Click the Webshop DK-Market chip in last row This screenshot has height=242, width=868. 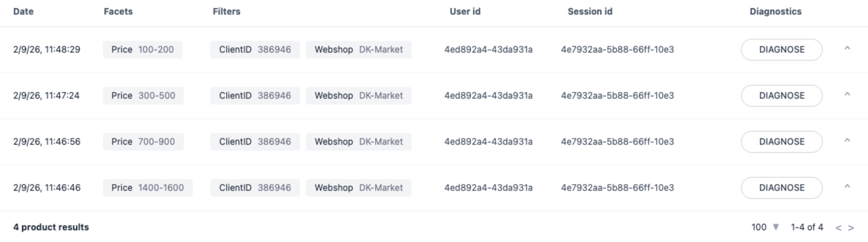(x=358, y=188)
